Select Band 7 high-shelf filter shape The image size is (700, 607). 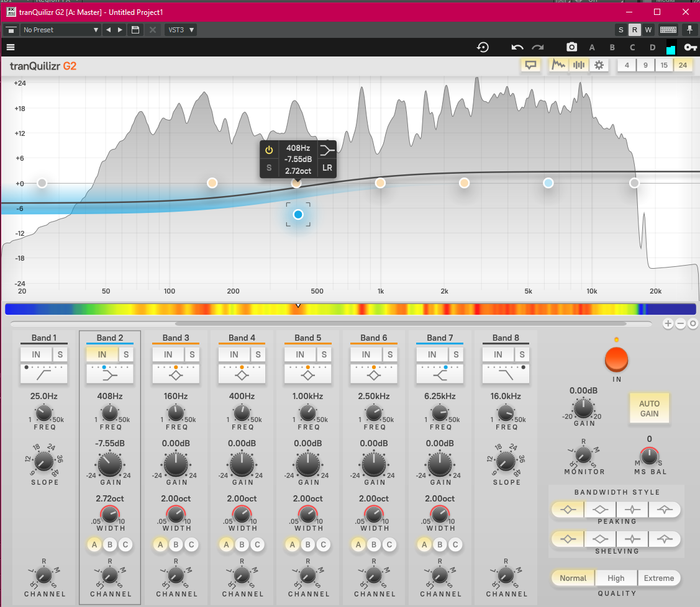pos(440,374)
